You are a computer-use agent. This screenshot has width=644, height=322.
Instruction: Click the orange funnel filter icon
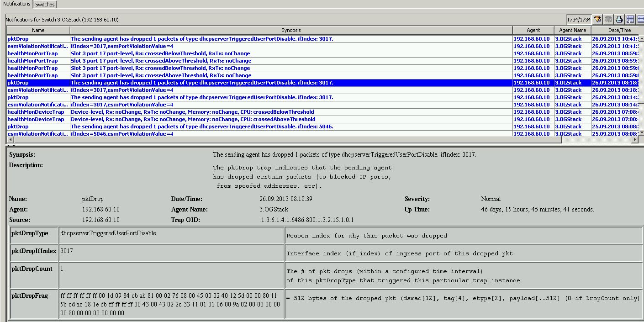coord(597,19)
